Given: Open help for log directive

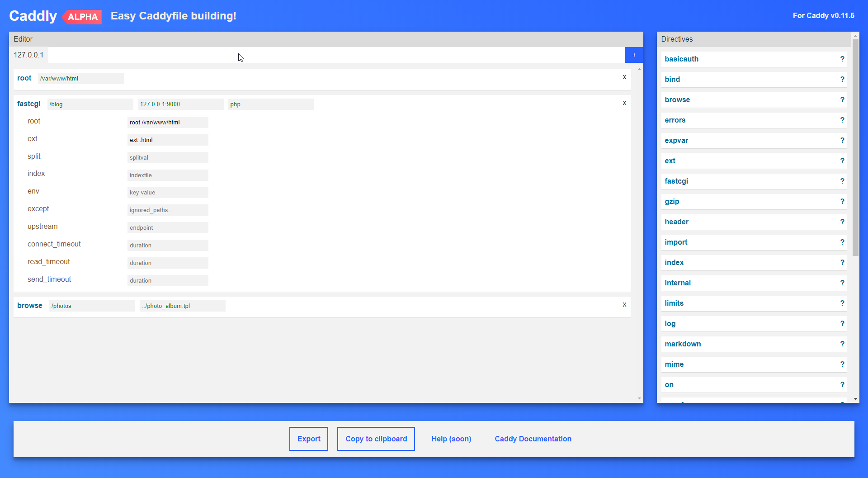Looking at the screenshot, I should tap(842, 323).
